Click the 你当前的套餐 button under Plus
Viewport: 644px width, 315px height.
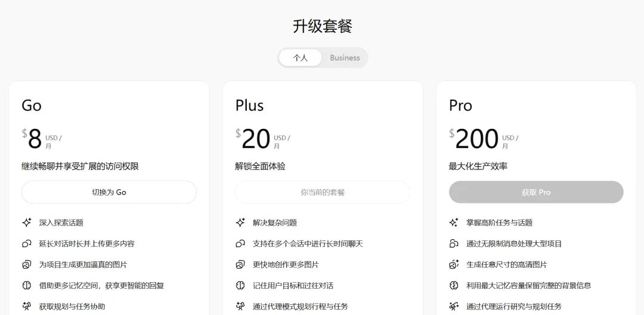(x=323, y=192)
